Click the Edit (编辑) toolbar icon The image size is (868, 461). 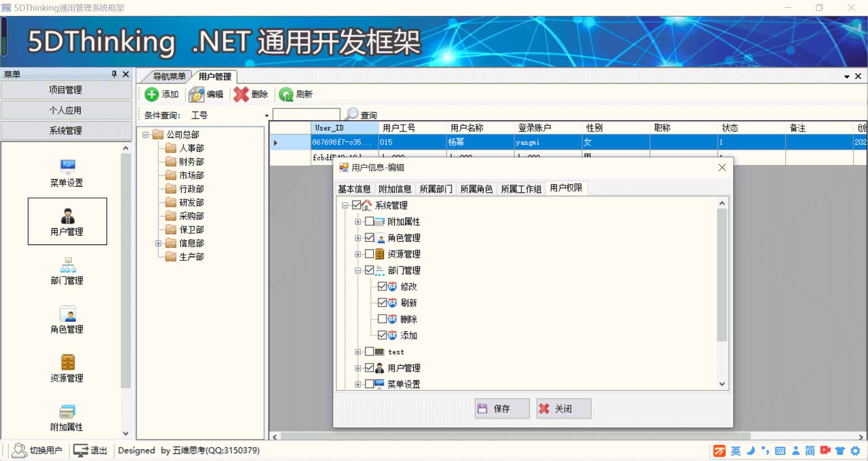(196, 94)
